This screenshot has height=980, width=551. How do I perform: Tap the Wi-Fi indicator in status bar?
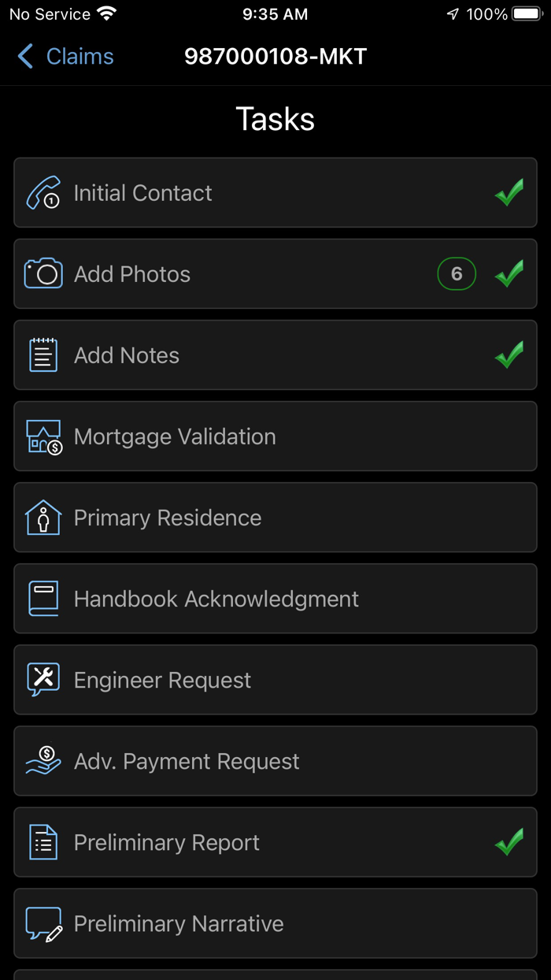pyautogui.click(x=106, y=13)
